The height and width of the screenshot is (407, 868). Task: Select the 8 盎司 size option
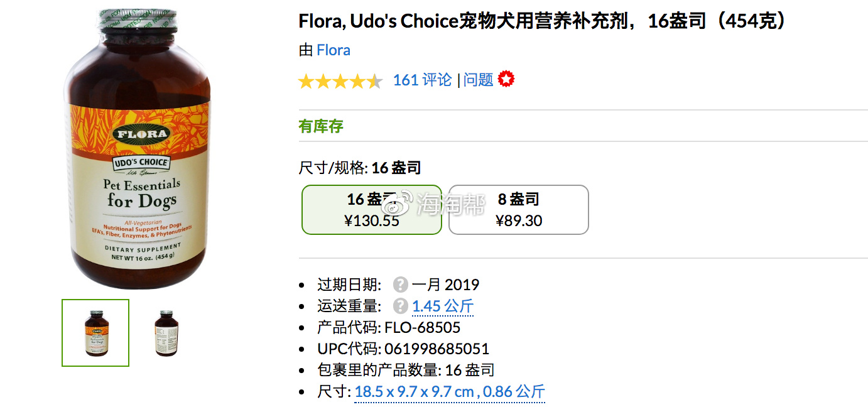[519, 210]
